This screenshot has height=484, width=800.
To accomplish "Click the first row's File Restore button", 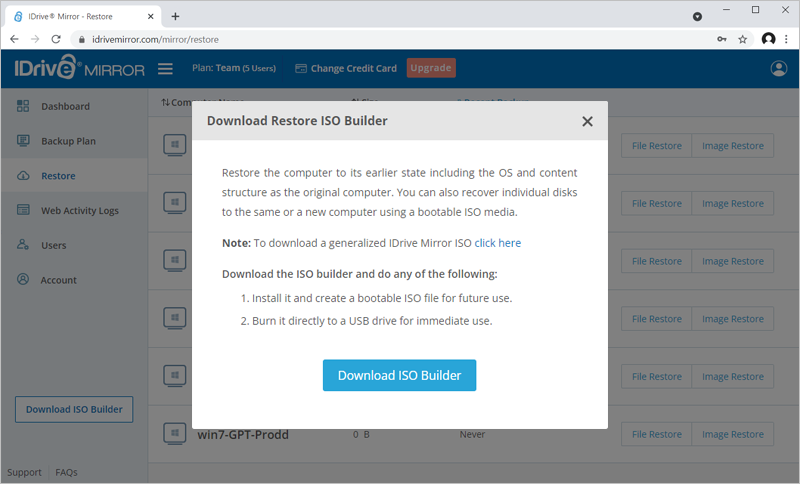I will (657, 146).
